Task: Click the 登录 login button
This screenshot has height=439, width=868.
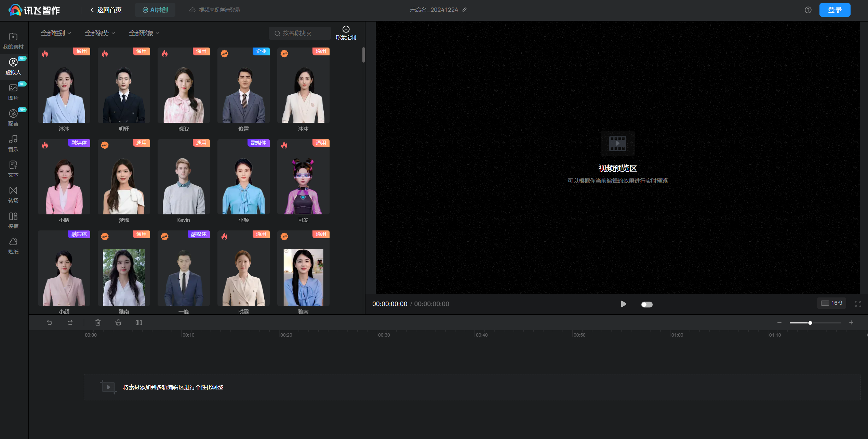Action: pyautogui.click(x=834, y=10)
